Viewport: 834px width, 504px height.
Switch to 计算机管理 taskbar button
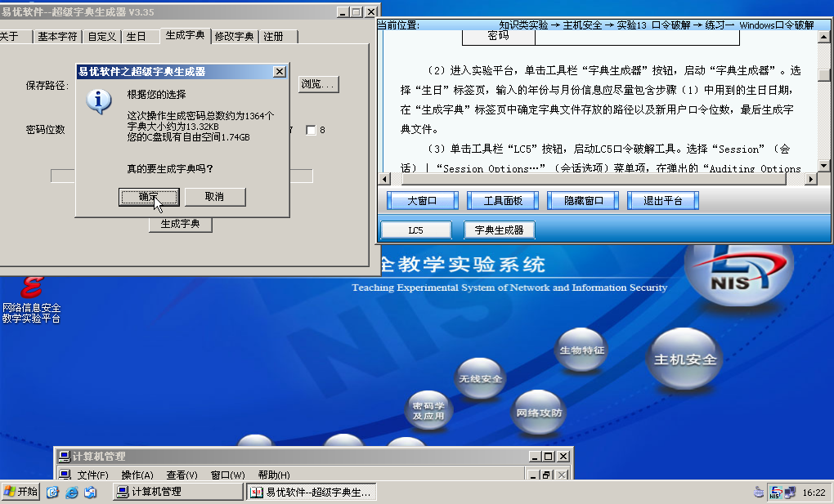tap(178, 492)
